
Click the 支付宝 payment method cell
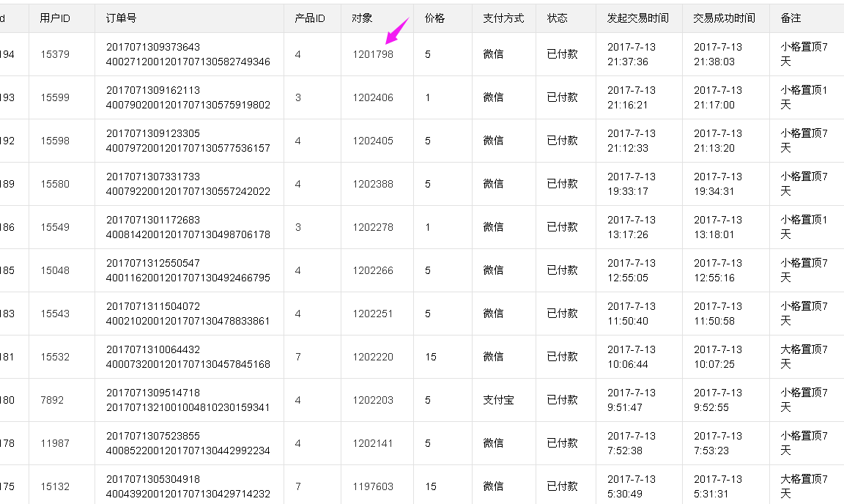[498, 400]
